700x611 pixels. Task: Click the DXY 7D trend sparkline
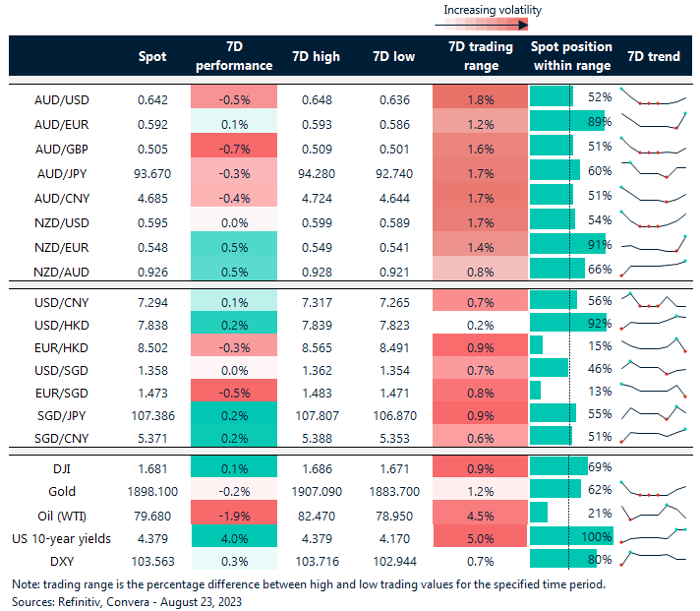click(653, 559)
